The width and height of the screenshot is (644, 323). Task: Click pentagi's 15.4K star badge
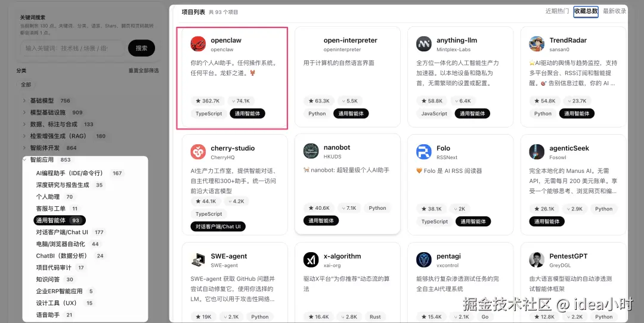(x=432, y=317)
